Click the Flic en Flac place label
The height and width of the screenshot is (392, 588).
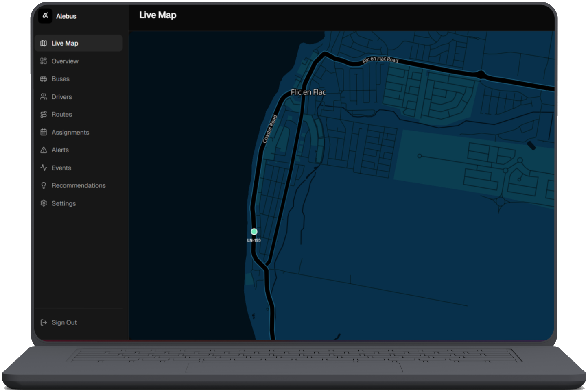[308, 92]
